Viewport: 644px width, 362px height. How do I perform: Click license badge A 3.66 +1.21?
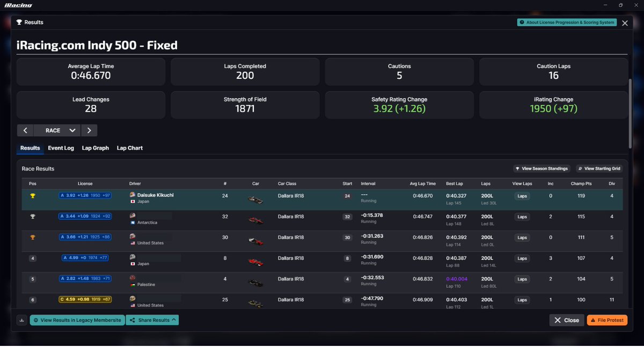pyautogui.click(x=85, y=237)
